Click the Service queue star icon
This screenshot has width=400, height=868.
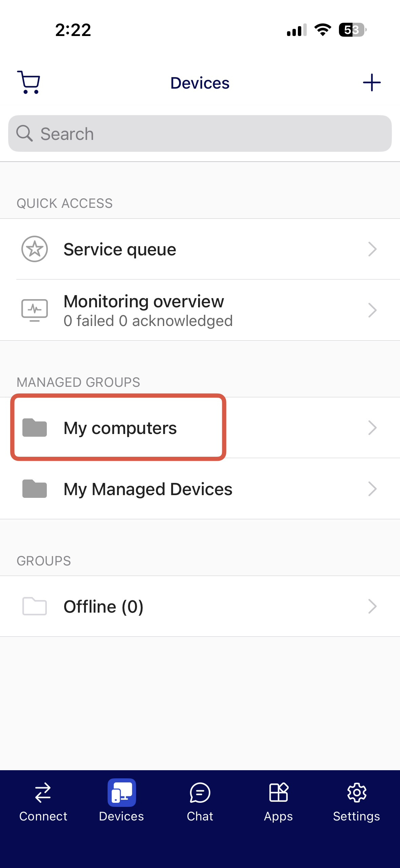click(x=35, y=249)
